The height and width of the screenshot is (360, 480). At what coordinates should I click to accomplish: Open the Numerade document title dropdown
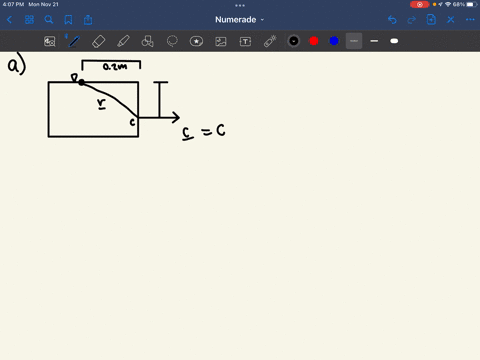[x=239, y=20]
